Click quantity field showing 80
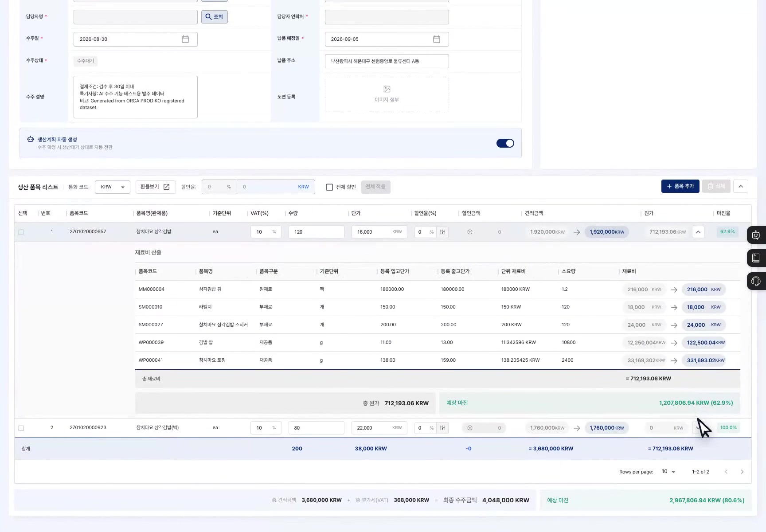This screenshot has height=532, width=766. coord(317,428)
